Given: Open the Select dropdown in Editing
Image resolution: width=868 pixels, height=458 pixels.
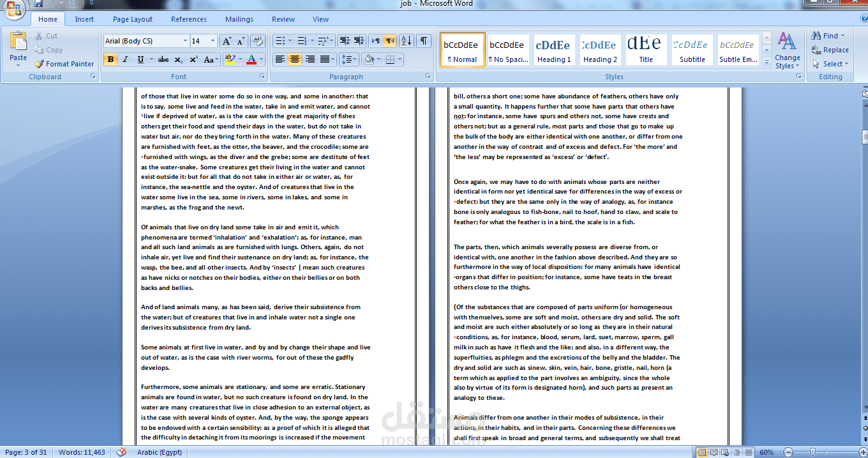Looking at the screenshot, I should click(x=830, y=64).
